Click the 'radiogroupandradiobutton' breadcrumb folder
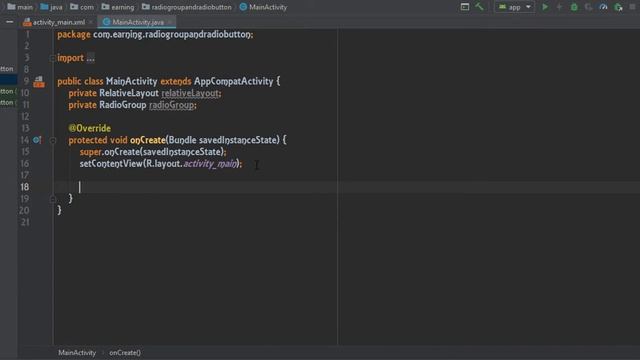 (x=187, y=7)
